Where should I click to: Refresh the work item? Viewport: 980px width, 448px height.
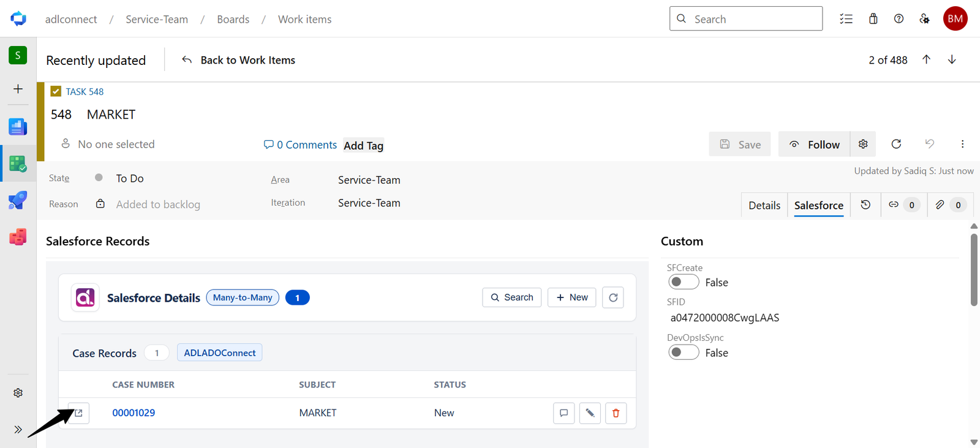896,144
